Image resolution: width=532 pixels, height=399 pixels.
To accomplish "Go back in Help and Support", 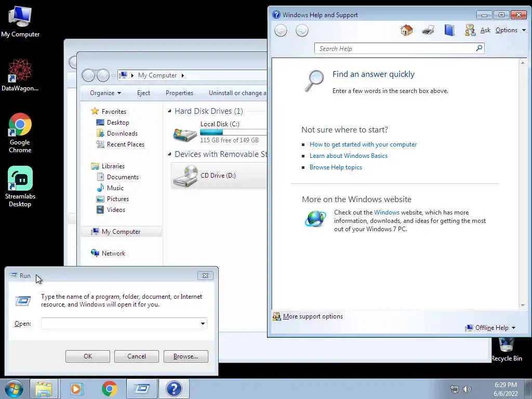I will [281, 31].
